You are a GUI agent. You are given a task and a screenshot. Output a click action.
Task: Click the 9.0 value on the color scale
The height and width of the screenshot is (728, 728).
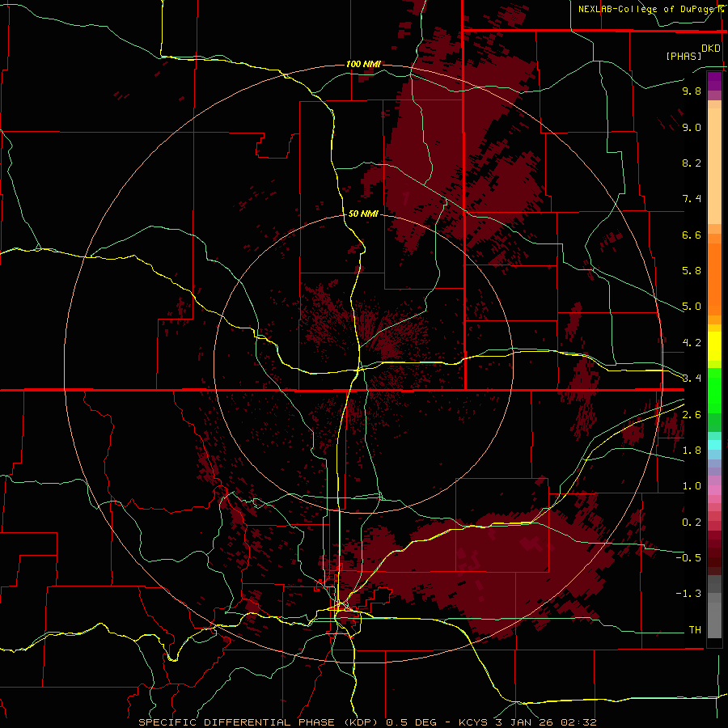click(x=692, y=127)
